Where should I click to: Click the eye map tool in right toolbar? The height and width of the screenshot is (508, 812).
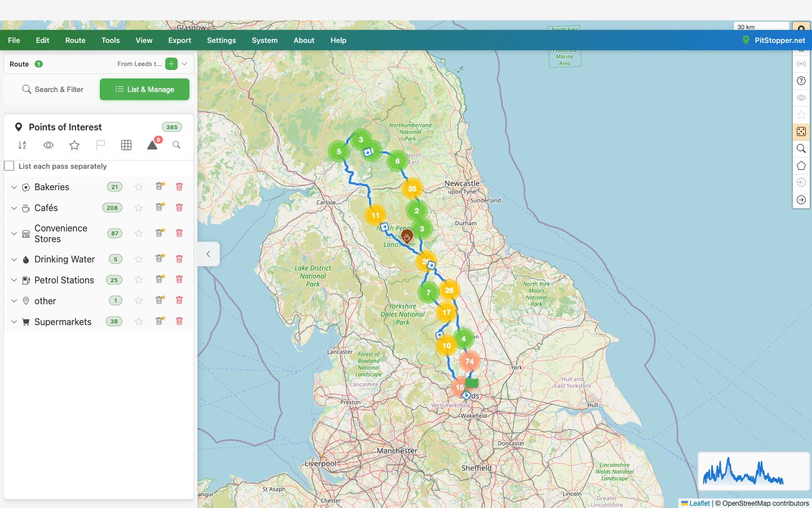(x=801, y=98)
